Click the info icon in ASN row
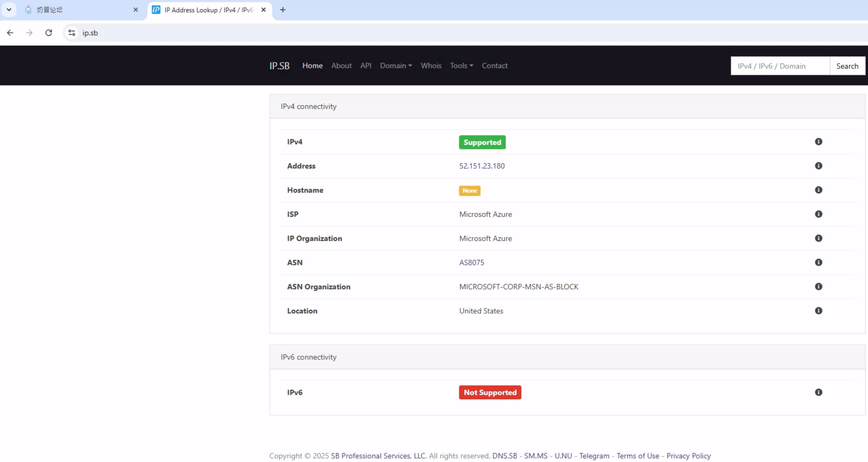This screenshot has height=462, width=868. [818, 262]
